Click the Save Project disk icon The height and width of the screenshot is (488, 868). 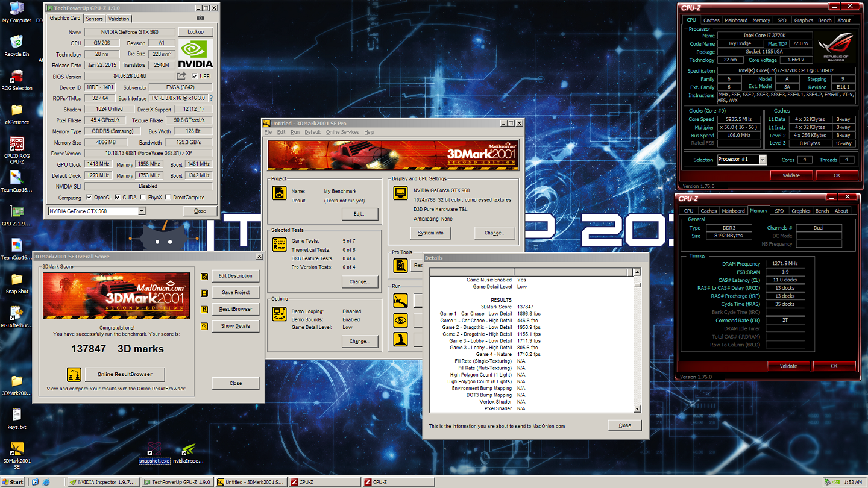pyautogui.click(x=204, y=293)
